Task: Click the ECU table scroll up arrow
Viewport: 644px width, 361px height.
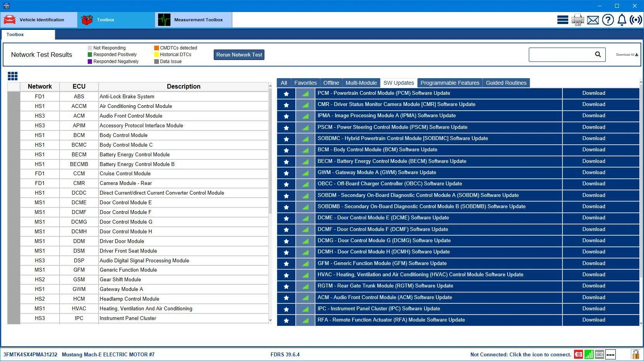Action: coord(270,85)
